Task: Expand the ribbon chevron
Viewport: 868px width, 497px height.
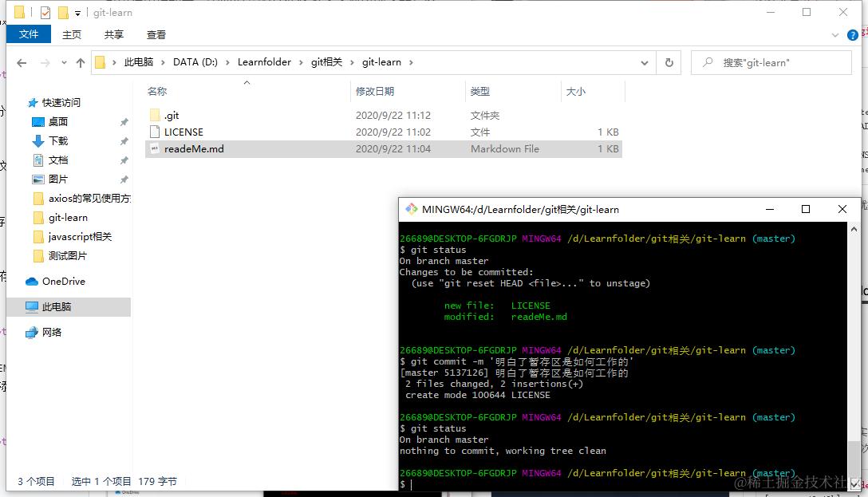Action: click(834, 35)
